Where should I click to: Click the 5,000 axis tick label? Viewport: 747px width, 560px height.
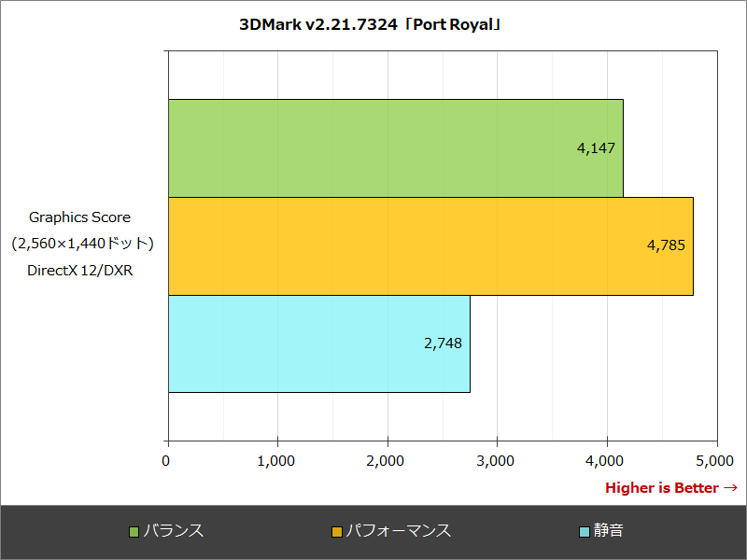[716, 461]
